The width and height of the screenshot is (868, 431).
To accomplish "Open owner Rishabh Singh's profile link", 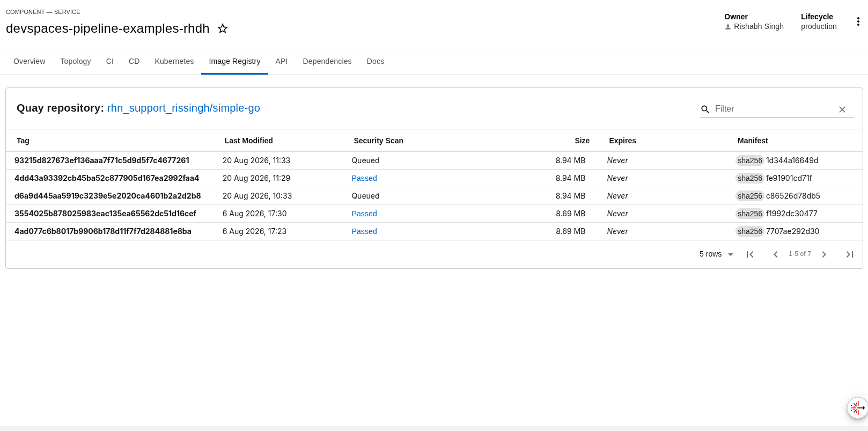I will click(x=759, y=27).
